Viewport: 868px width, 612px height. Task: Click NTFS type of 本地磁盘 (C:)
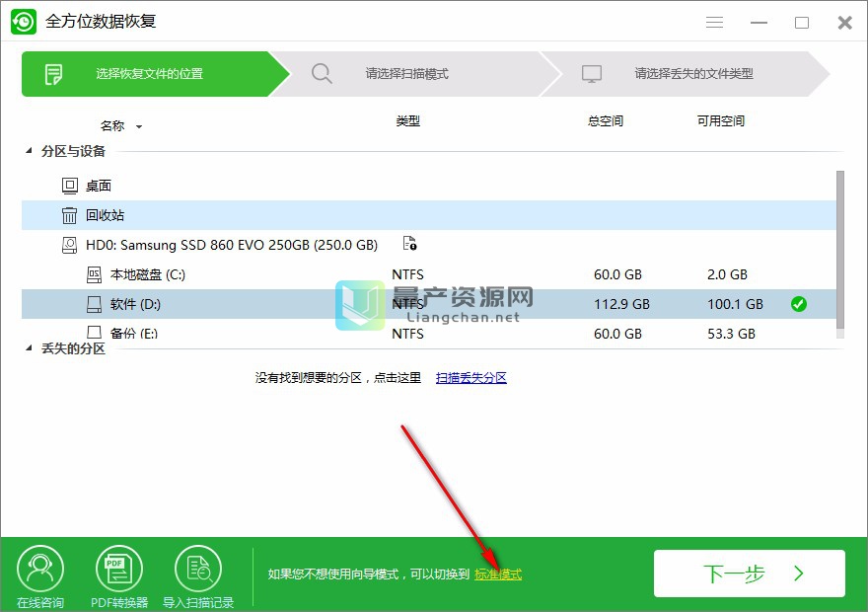click(408, 274)
